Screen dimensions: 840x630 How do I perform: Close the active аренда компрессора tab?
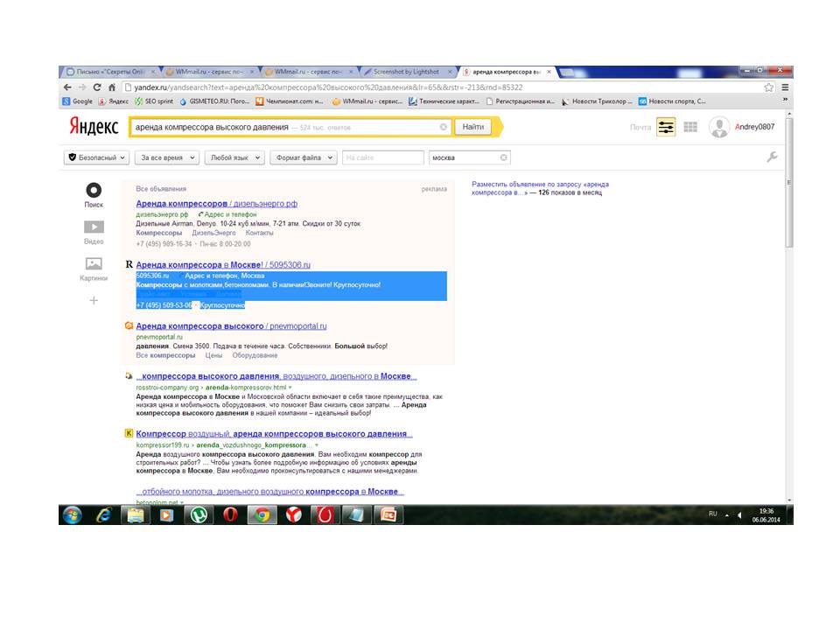pos(549,71)
